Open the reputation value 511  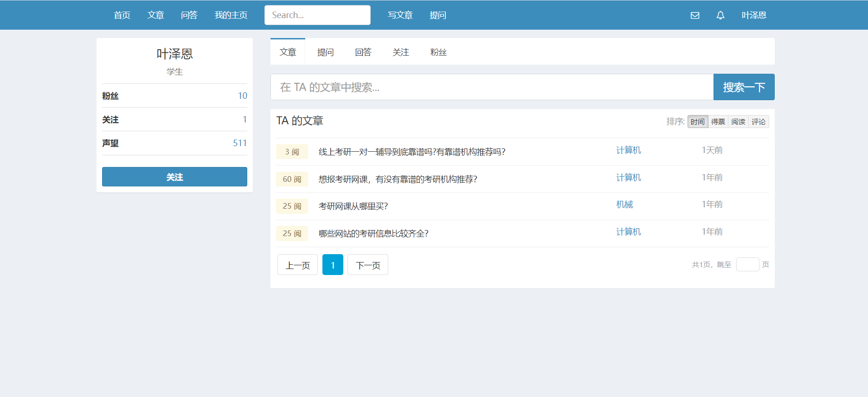(x=240, y=143)
